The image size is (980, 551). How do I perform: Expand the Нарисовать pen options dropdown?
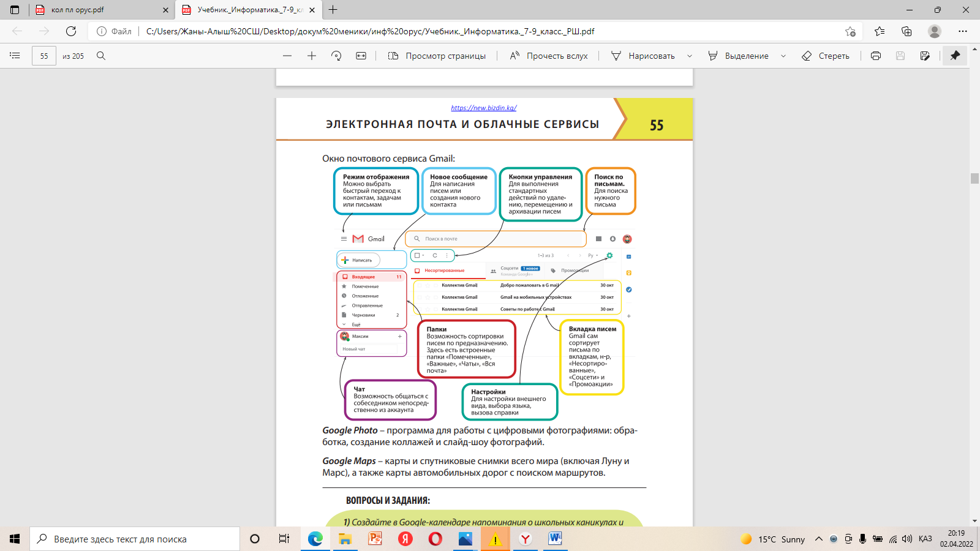coord(690,56)
